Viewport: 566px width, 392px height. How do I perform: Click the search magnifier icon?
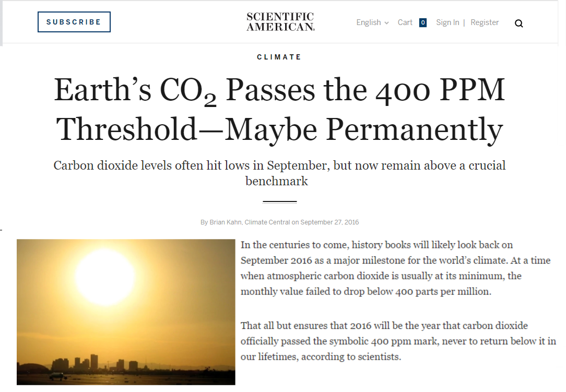coord(518,23)
